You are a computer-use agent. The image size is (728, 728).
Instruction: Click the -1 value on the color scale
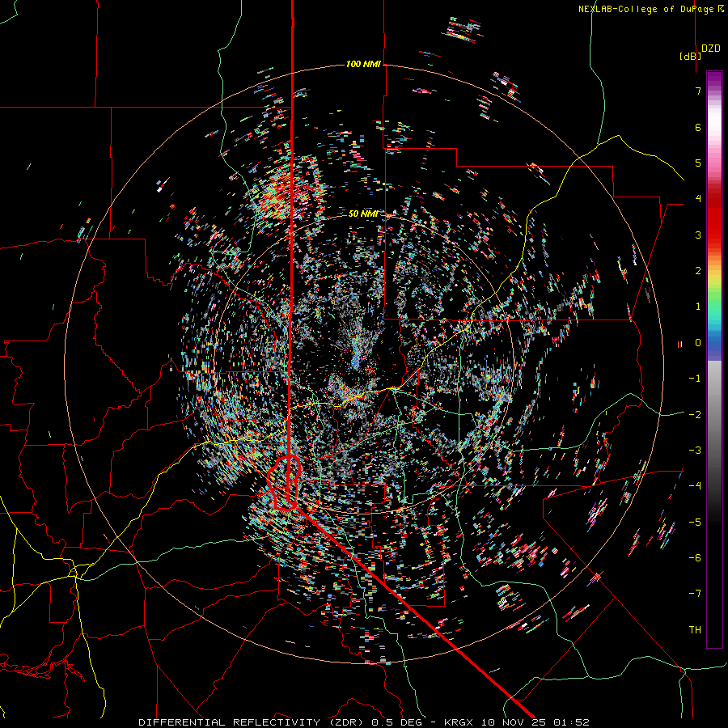coord(695,379)
